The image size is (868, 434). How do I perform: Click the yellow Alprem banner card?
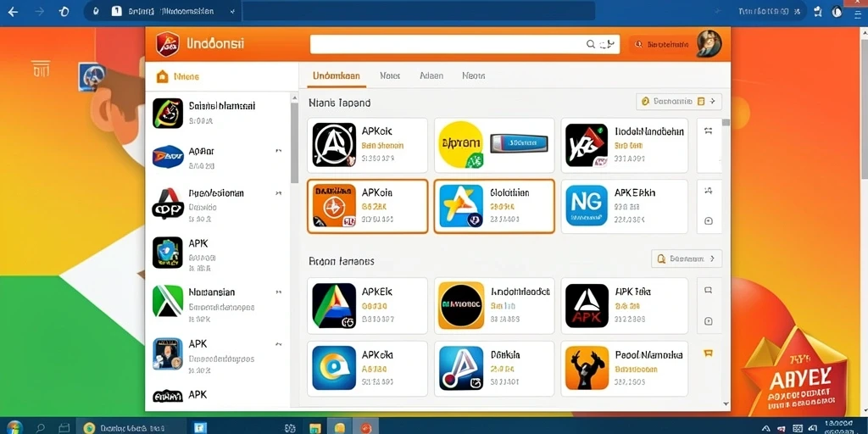pos(494,145)
